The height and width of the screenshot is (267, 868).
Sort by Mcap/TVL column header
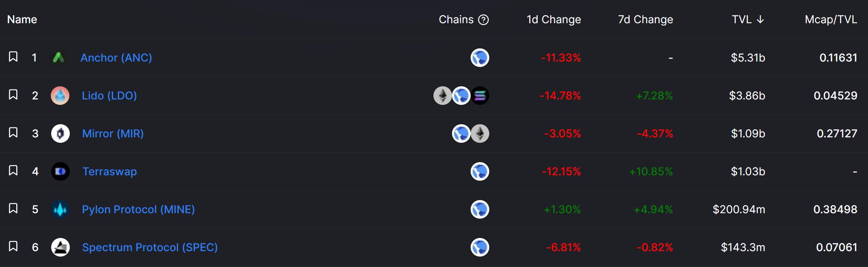pos(831,20)
